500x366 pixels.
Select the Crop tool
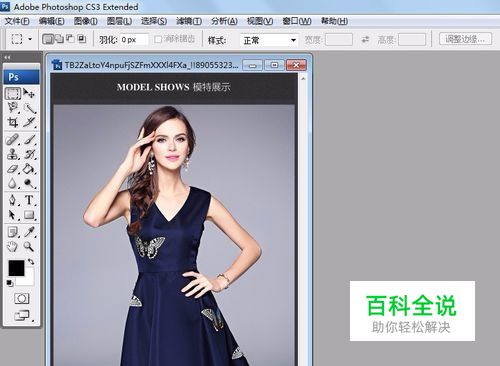click(x=13, y=122)
